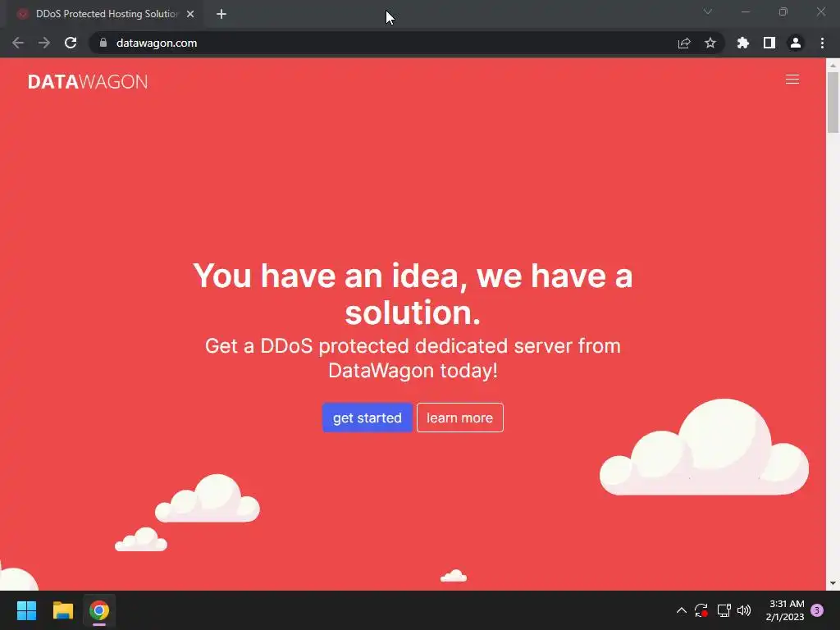
Task: Go back to the previous page
Action: point(18,43)
